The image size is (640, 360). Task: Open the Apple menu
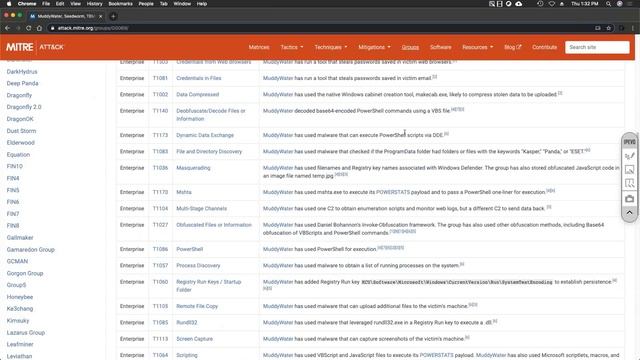(x=9, y=4)
